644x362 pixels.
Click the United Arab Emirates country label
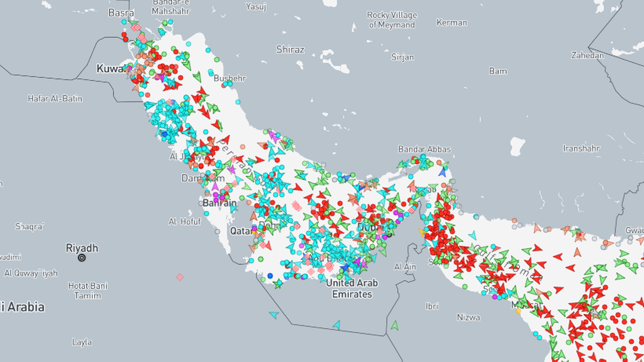point(352,289)
